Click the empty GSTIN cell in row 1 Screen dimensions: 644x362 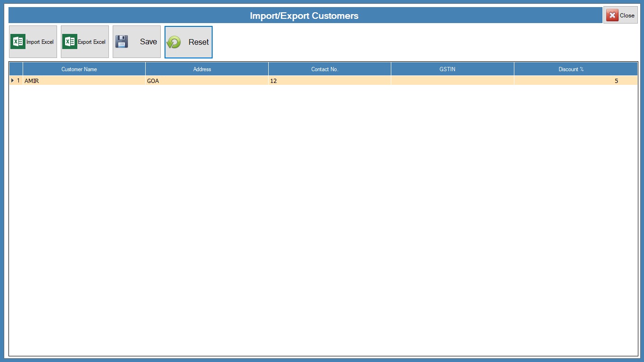coord(452,81)
